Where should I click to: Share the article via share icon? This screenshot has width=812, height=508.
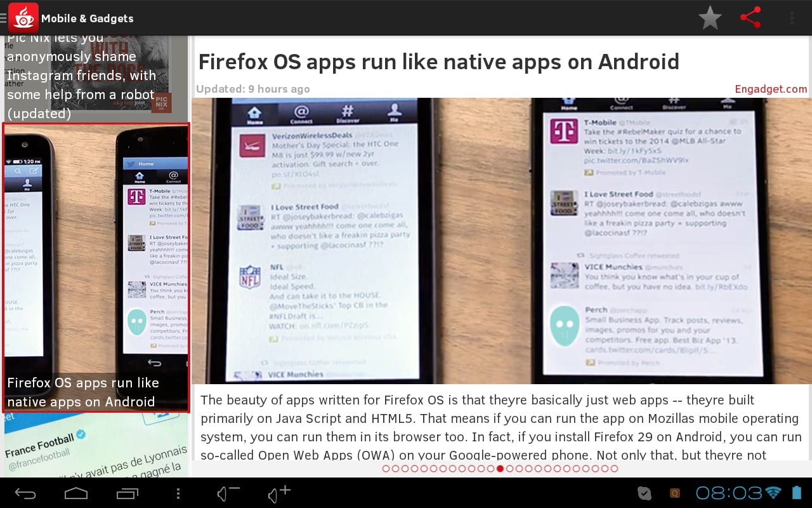click(x=750, y=18)
